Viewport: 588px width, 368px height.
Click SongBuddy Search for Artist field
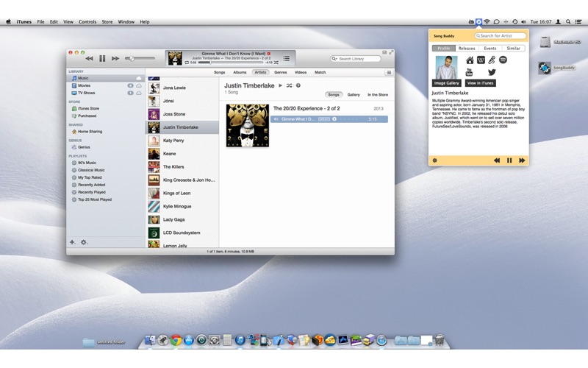click(x=501, y=35)
